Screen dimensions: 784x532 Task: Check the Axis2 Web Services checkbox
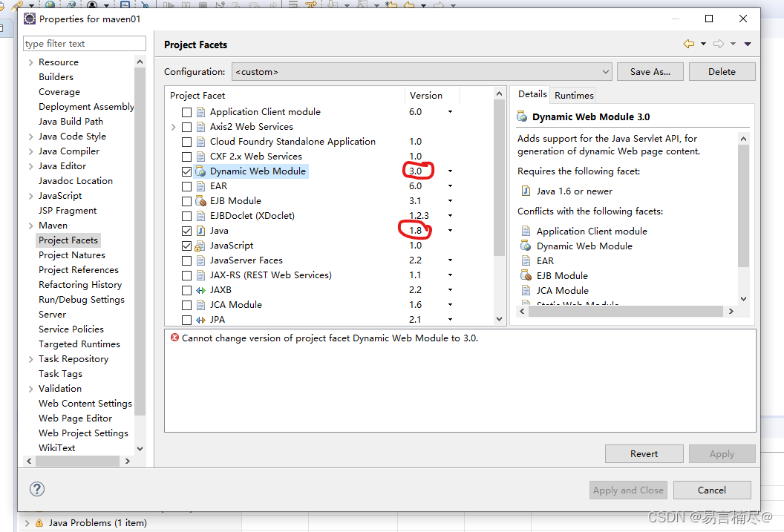point(186,127)
